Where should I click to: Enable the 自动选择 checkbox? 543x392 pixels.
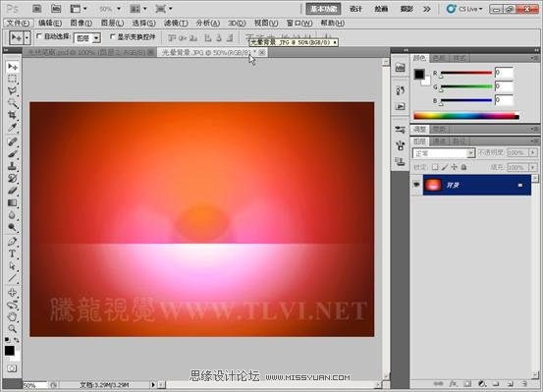click(x=39, y=36)
